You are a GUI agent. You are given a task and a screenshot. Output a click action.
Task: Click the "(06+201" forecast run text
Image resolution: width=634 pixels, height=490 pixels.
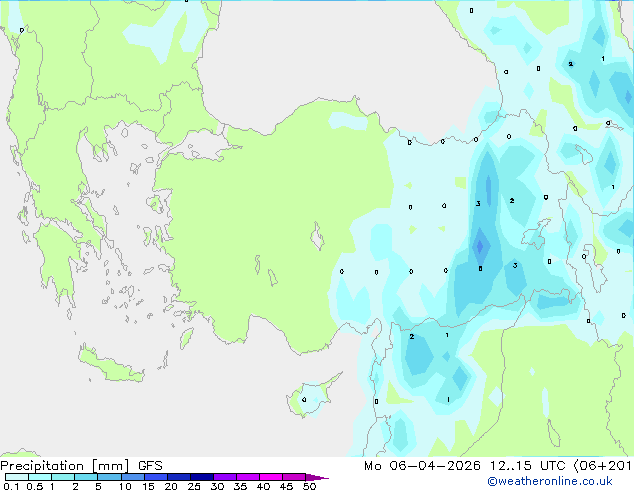(x=603, y=466)
